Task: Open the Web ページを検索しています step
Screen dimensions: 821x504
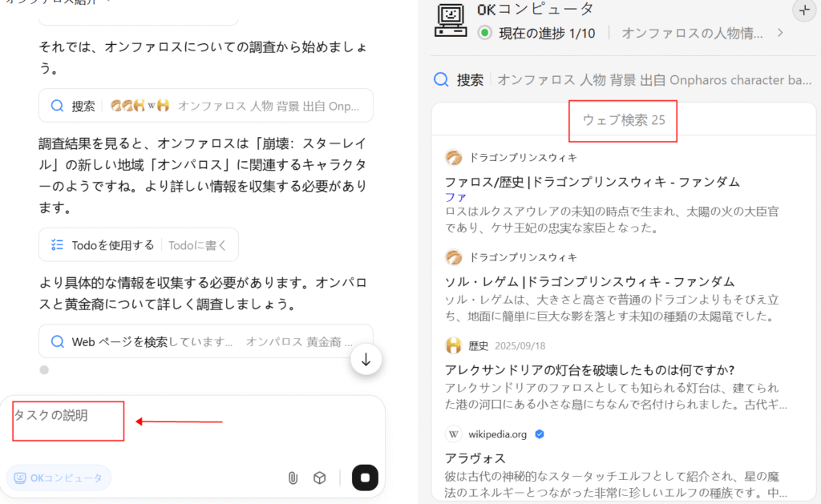Action: [205, 341]
